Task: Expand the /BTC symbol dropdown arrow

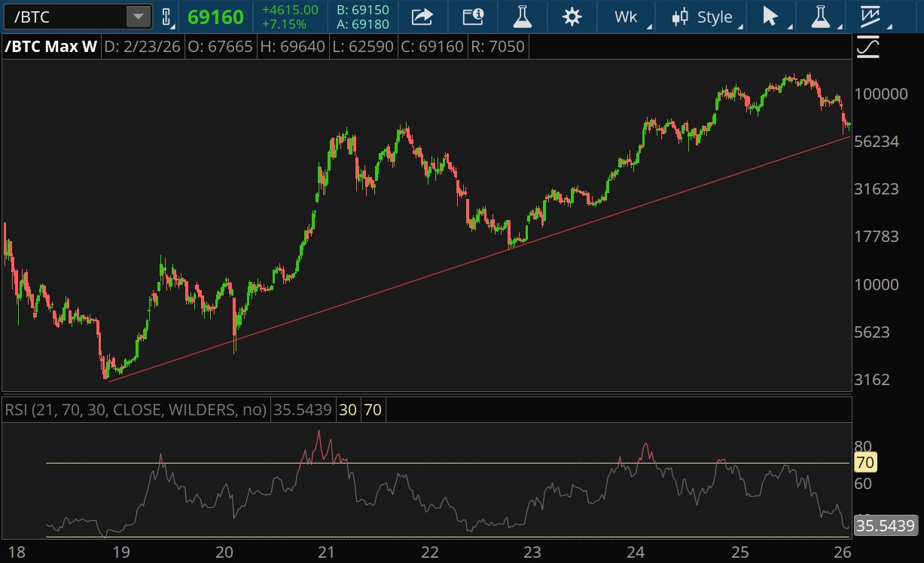Action: point(139,17)
